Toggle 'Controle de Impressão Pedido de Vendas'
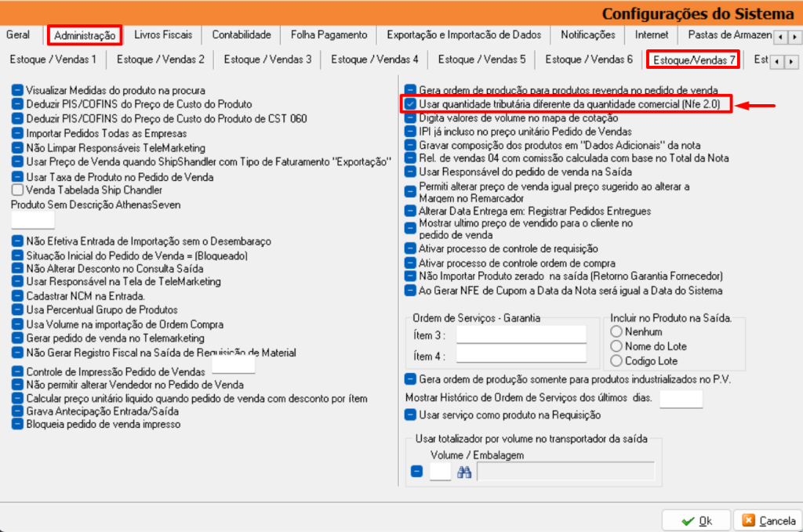This screenshot has height=532, width=803. [x=17, y=371]
